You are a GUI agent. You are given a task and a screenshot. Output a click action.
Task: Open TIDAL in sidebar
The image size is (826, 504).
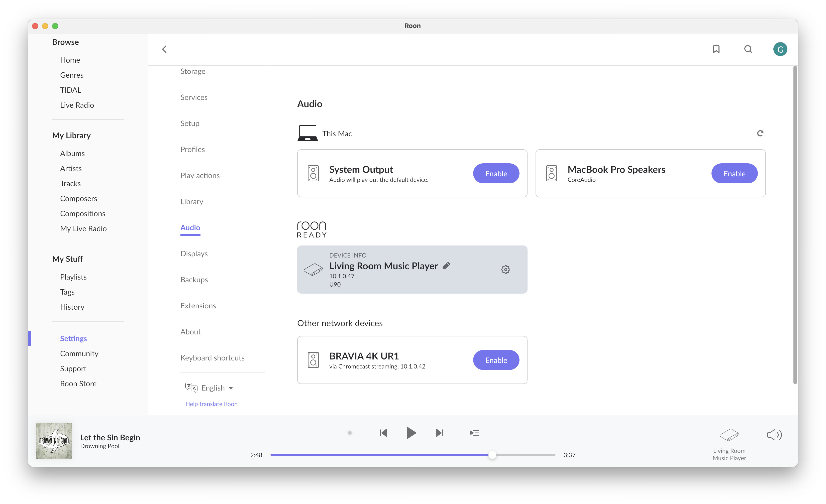tap(70, 90)
